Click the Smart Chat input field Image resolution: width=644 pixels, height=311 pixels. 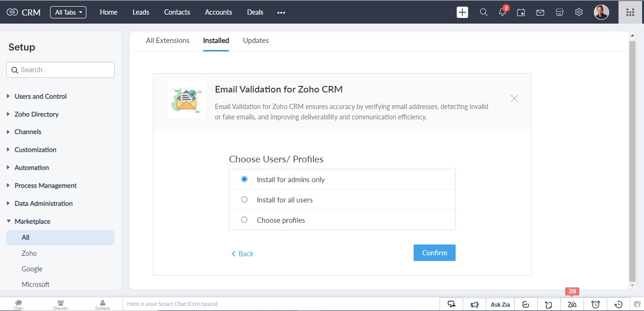281,304
